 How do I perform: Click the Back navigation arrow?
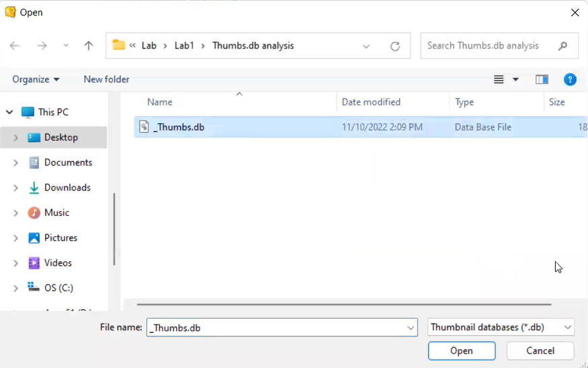coord(15,46)
